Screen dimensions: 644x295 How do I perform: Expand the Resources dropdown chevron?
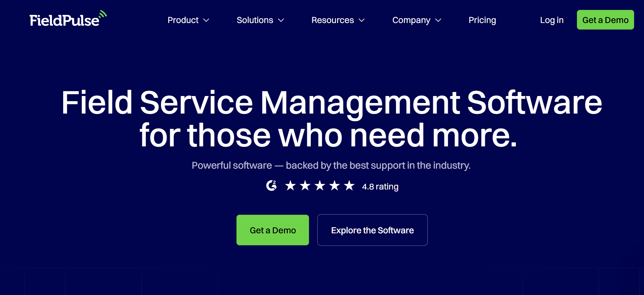click(x=362, y=20)
